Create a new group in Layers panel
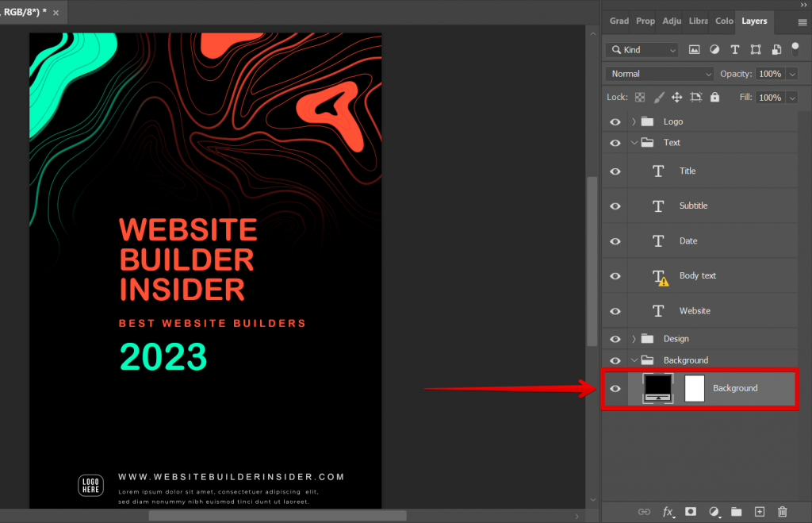Viewport: 812px width, 523px height. [x=736, y=512]
